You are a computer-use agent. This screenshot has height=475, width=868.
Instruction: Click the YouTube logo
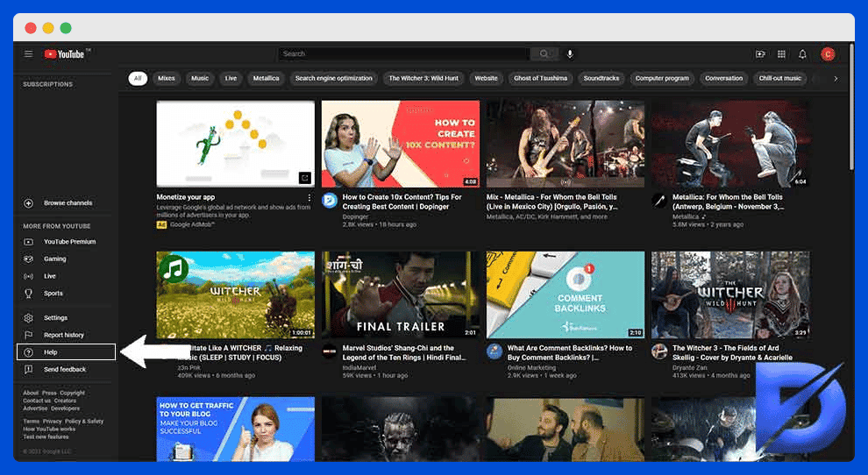(64, 53)
